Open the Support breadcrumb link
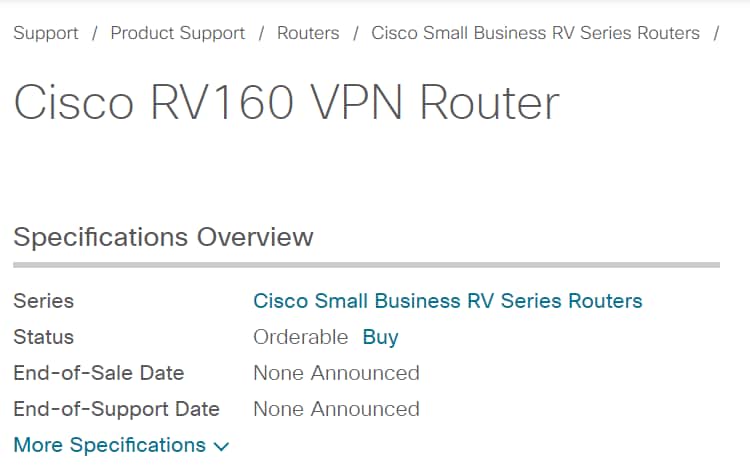Image resolution: width=750 pixels, height=471 pixels. [x=46, y=33]
